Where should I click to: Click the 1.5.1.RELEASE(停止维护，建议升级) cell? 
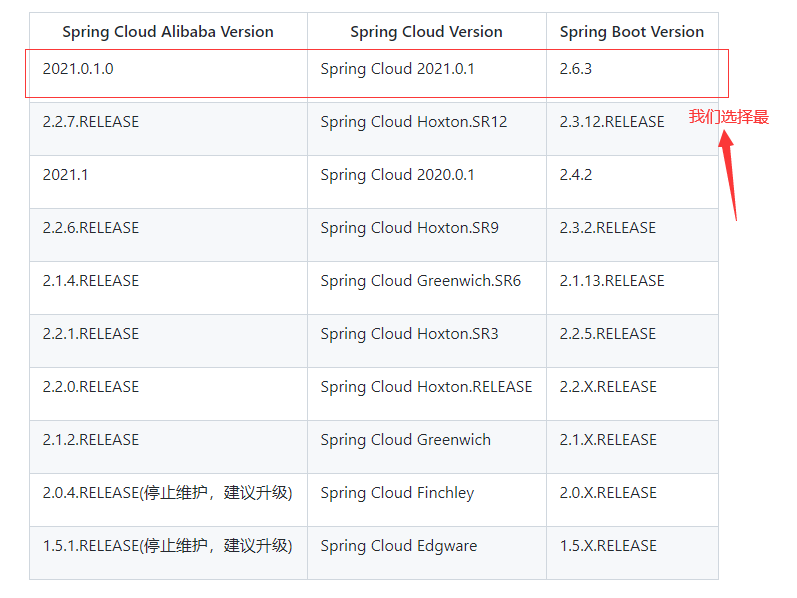pos(167,546)
